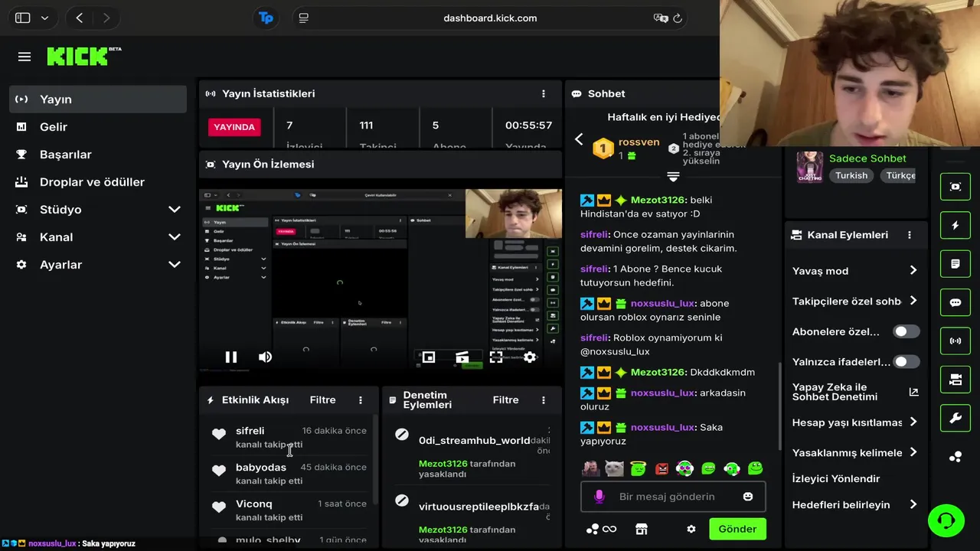The width and height of the screenshot is (980, 551).
Task: Expand the Ayarlar menu
Action: pos(175,265)
